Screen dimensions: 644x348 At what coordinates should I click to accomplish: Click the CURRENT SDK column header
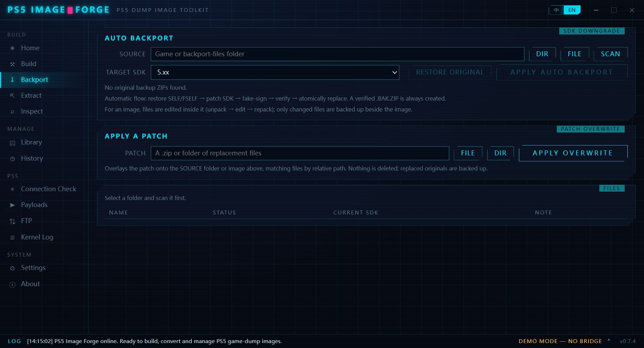point(356,213)
